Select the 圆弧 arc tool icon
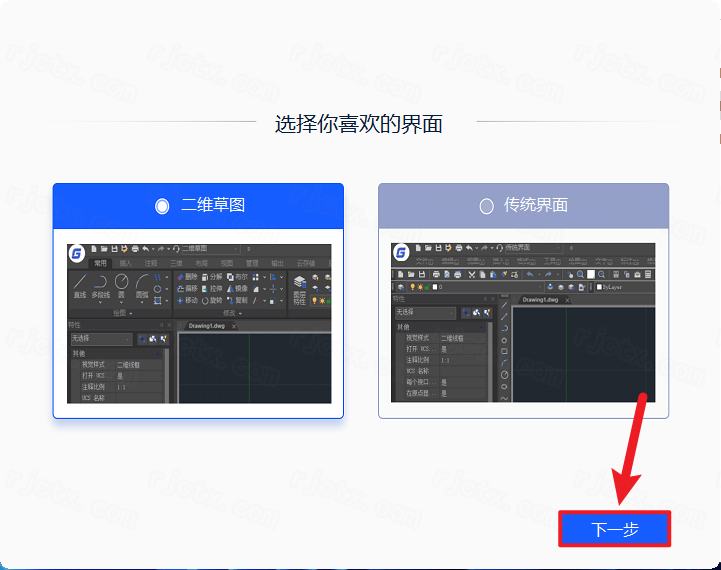The width and height of the screenshot is (721, 570). 142,283
